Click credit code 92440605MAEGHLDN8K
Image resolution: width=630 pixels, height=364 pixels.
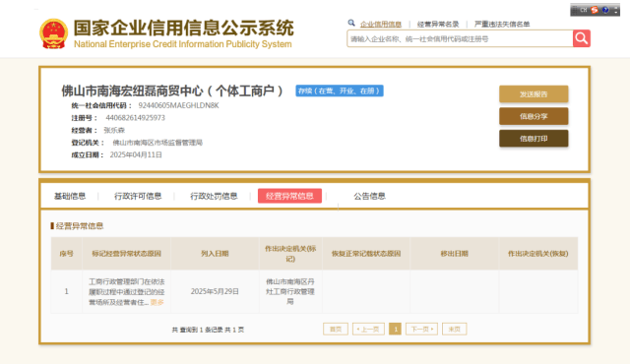pyautogui.click(x=179, y=105)
